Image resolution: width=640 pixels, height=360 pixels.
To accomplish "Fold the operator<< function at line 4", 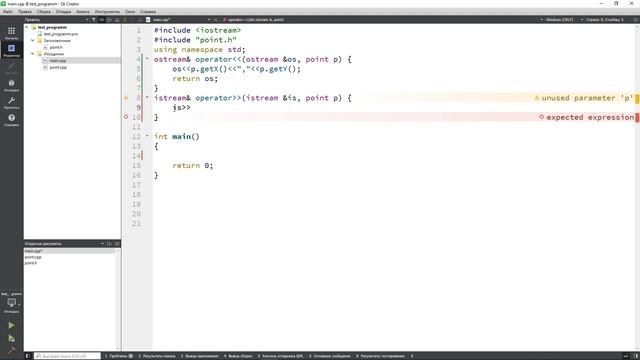I will coord(147,59).
